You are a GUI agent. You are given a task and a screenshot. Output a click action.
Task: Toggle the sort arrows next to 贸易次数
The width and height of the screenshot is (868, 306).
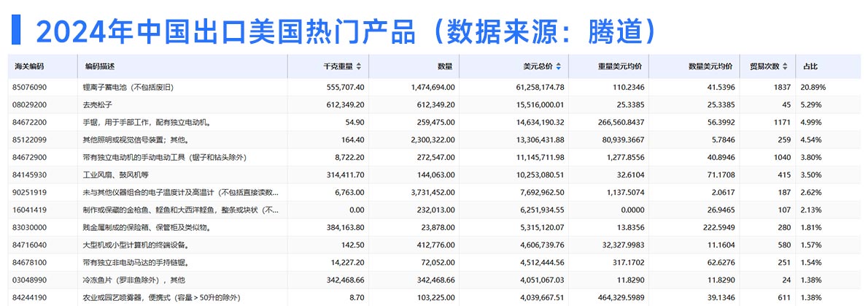(x=784, y=66)
